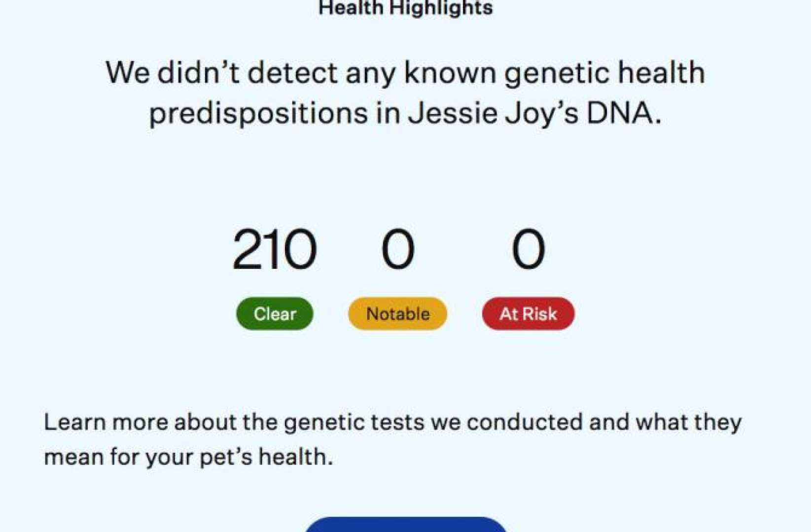Viewport: 811px width, 532px height.
Task: Click the "We didn't detect" opening words
Action: [x=173, y=73]
